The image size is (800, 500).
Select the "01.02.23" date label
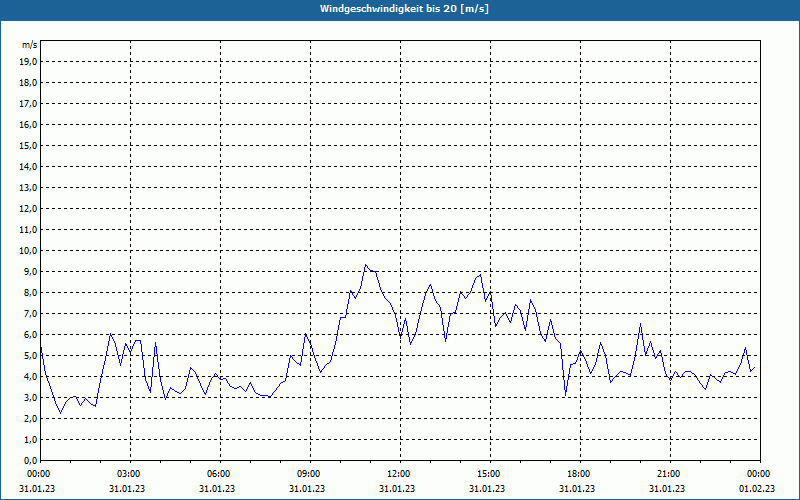[757, 489]
